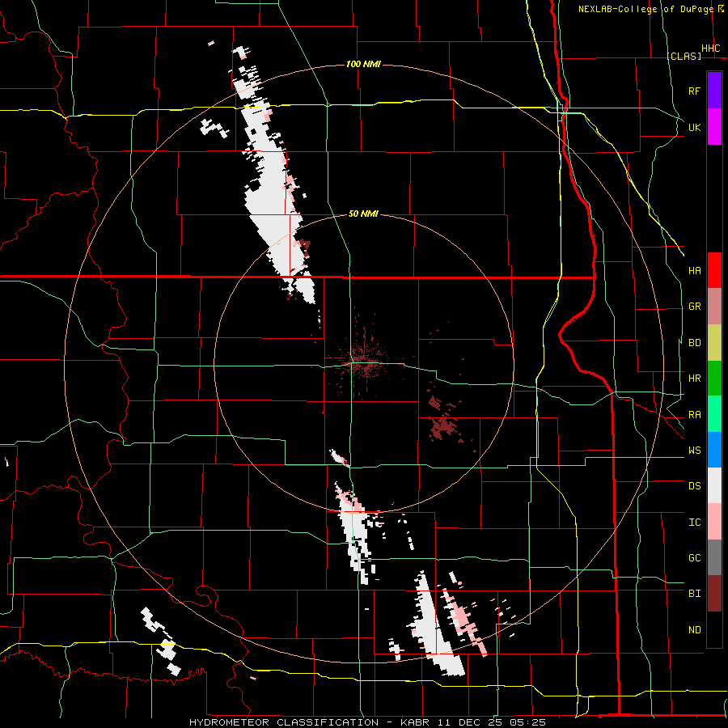
Task: Select the BD yellow legend block
Action: click(x=714, y=343)
